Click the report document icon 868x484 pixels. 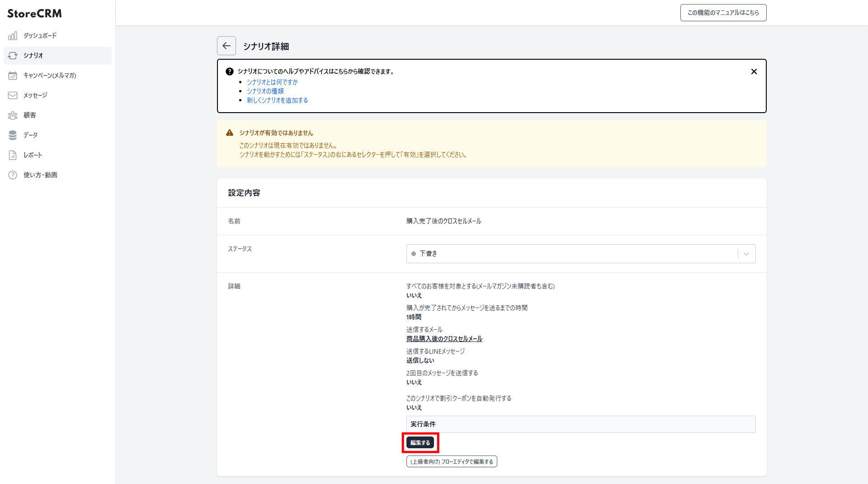[x=13, y=155]
